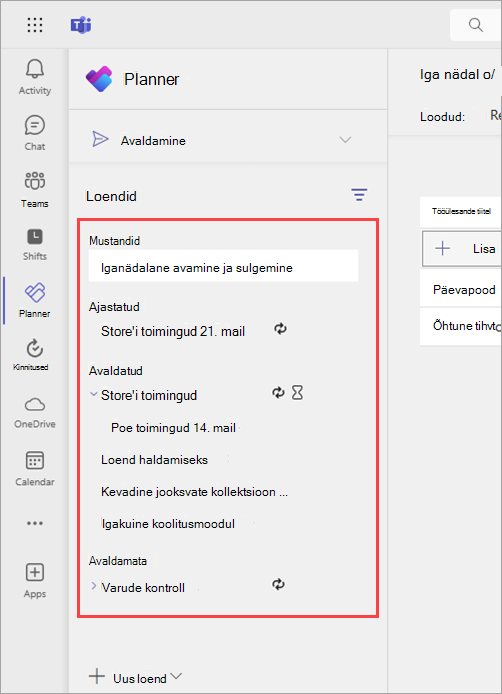
Task: Open the Loendid filter icon
Action: tap(359, 194)
